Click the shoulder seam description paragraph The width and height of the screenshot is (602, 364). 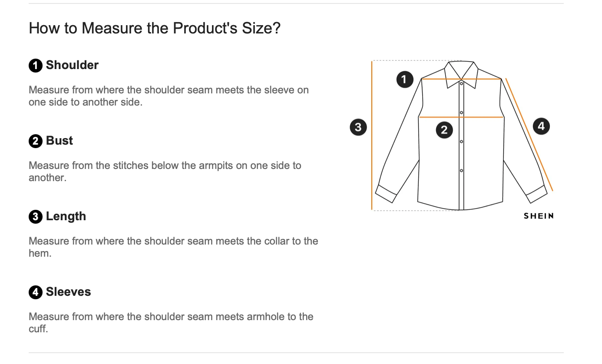(x=169, y=96)
